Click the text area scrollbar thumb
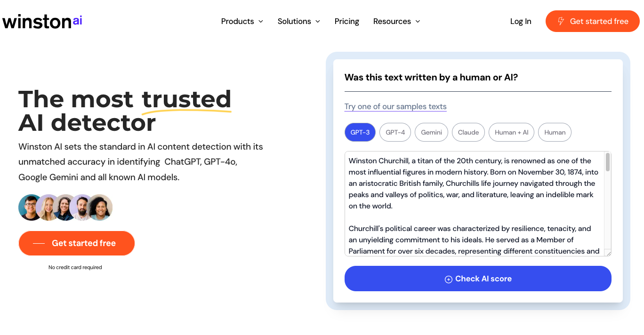The height and width of the screenshot is (335, 644). [x=608, y=162]
